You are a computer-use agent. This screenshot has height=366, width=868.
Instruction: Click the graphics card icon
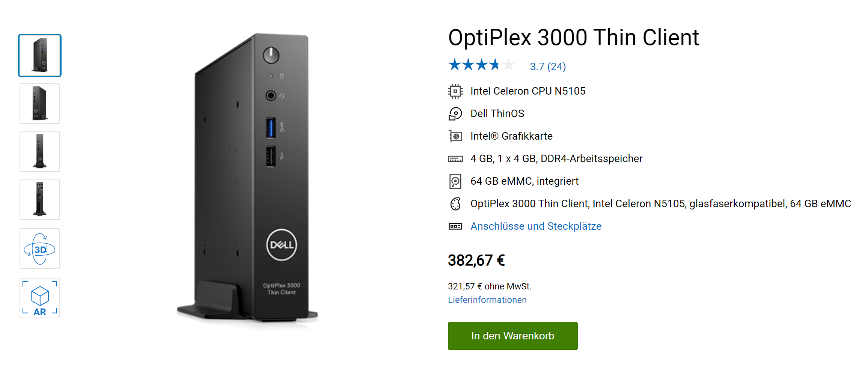tap(455, 136)
